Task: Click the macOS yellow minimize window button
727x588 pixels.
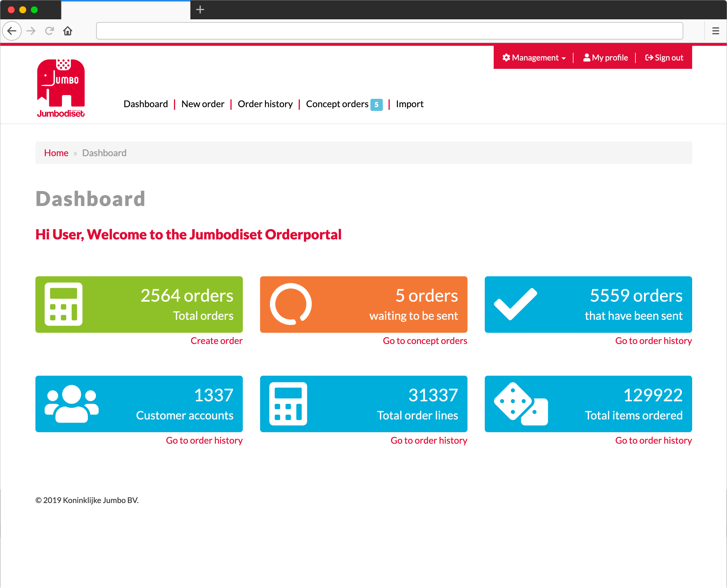Action: [x=23, y=10]
